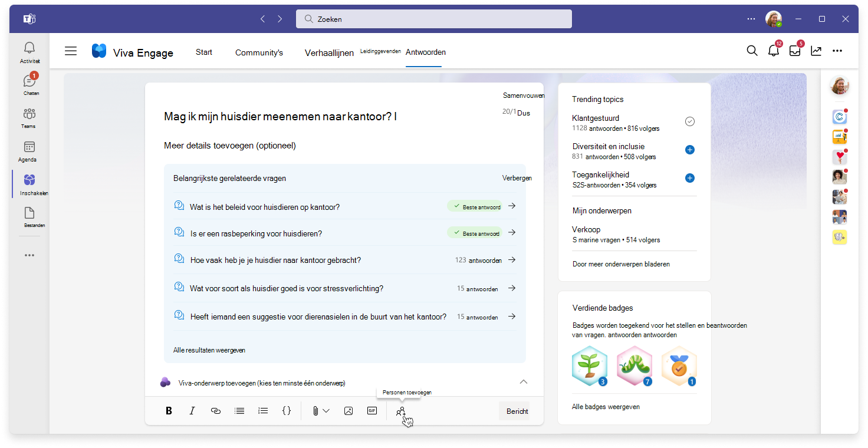Open Teams section in sidebar

click(x=29, y=118)
